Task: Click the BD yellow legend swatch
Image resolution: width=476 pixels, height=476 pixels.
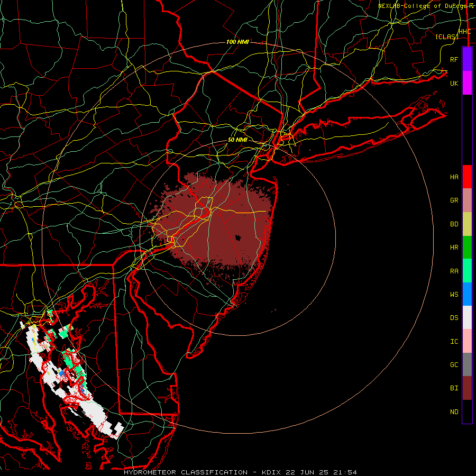Action: (x=467, y=224)
